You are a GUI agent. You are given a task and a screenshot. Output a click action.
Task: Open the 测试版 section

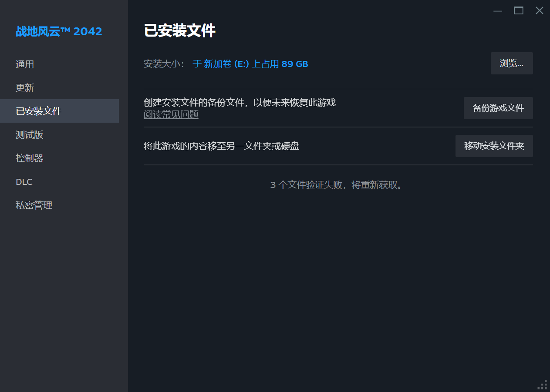(x=29, y=134)
